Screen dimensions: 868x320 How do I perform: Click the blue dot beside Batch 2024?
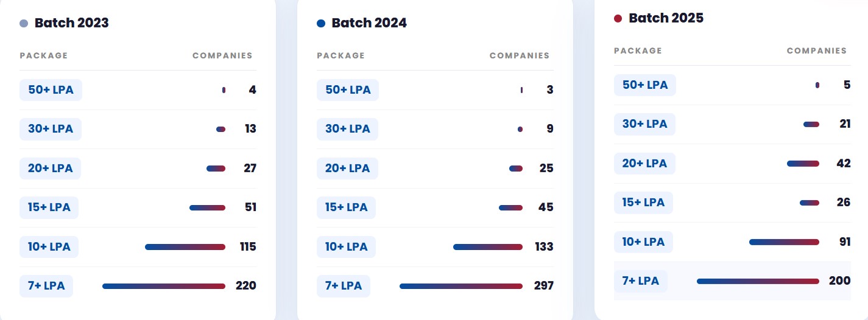(321, 24)
